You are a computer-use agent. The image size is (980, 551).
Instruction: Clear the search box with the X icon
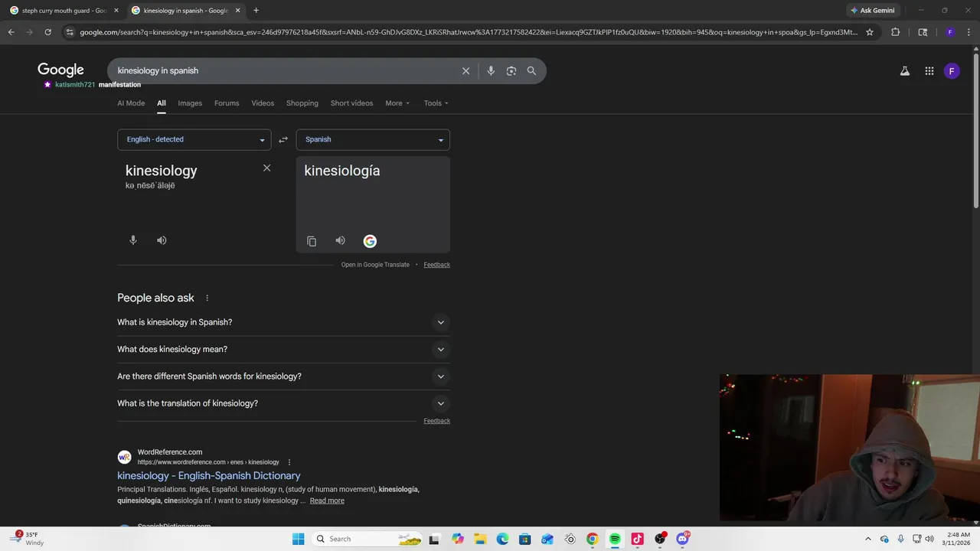(465, 70)
